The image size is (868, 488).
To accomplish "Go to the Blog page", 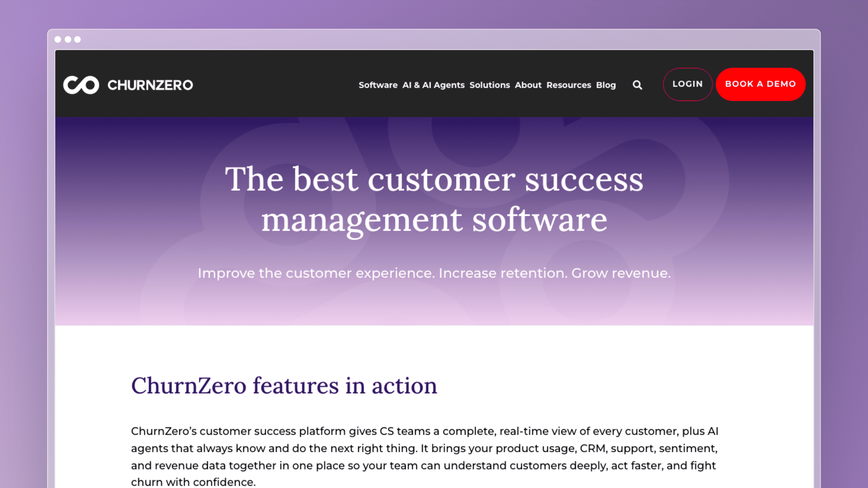I will [x=606, y=85].
